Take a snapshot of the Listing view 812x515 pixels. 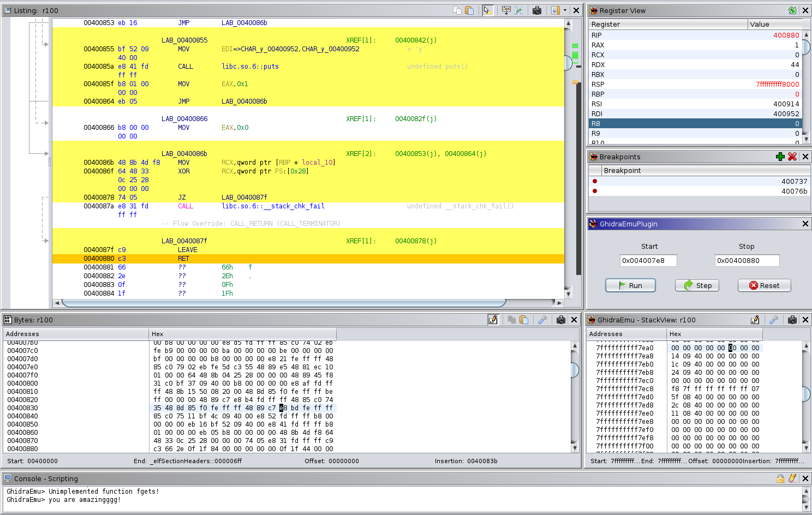pyautogui.click(x=537, y=10)
